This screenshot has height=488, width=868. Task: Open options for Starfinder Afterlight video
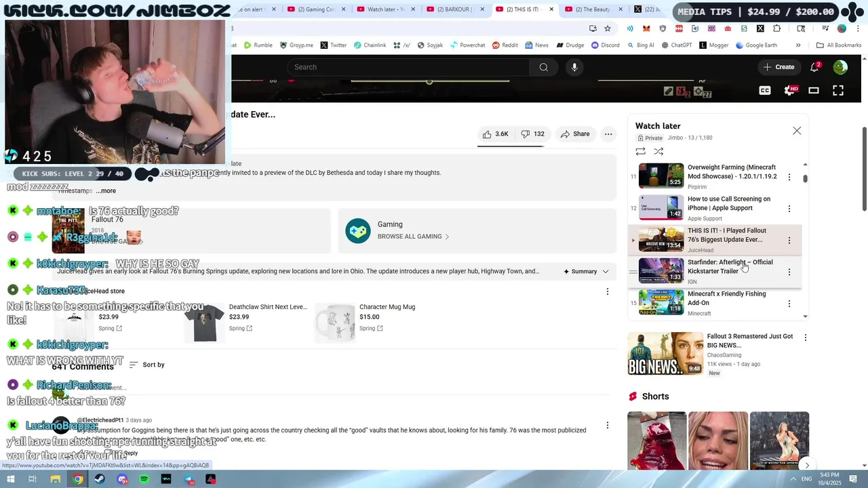[789, 272]
